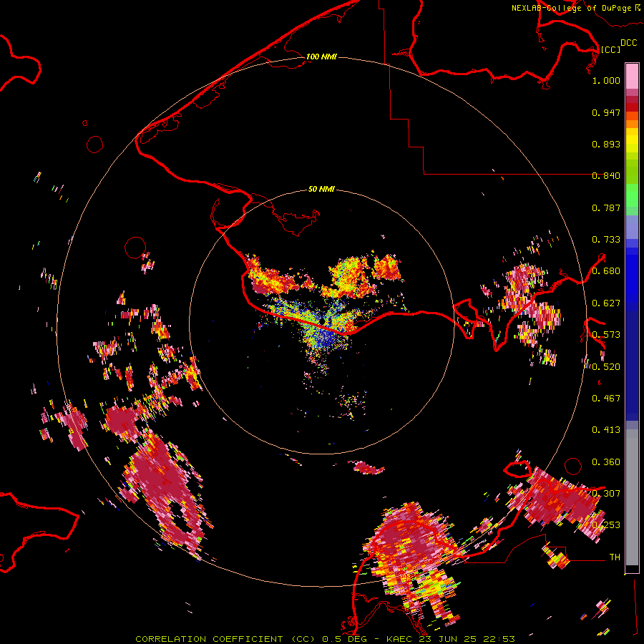This screenshot has height=644, width=644.
Task: Click the 0.787 scale value
Action: (x=606, y=208)
